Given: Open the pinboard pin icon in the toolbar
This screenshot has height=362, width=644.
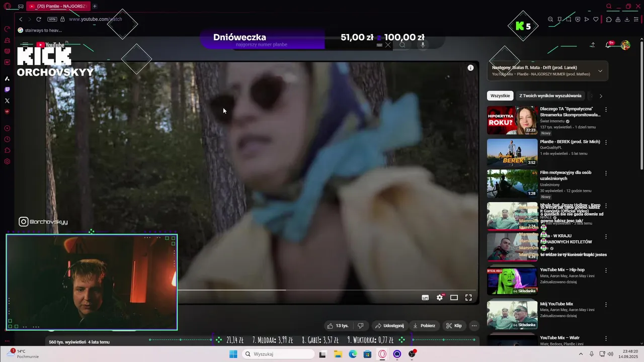Looking at the screenshot, I should tap(559, 19).
